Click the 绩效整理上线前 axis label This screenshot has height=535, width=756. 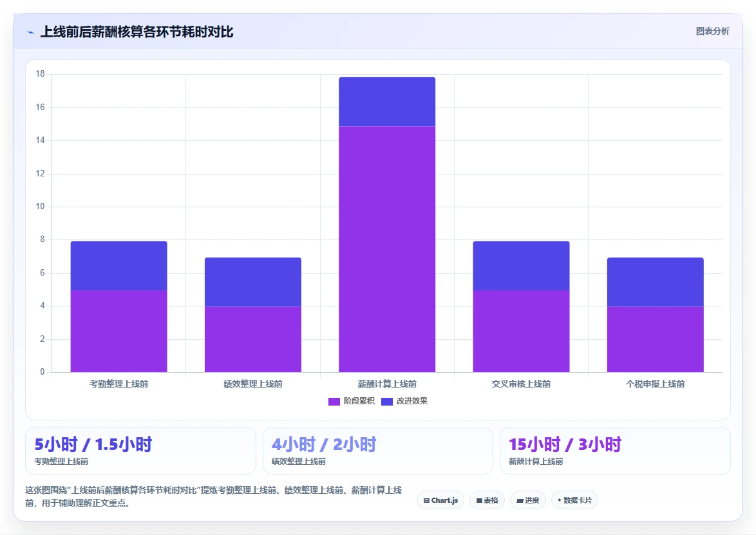(x=252, y=384)
